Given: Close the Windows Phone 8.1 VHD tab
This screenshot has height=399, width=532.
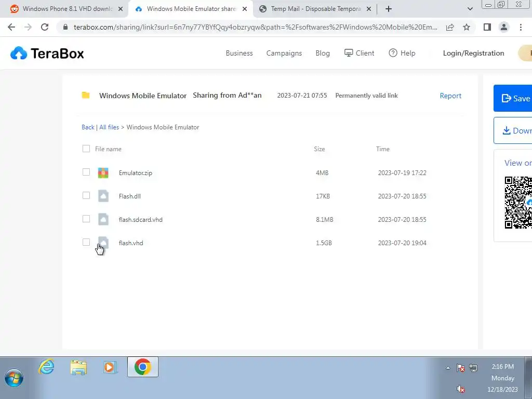Looking at the screenshot, I should (120, 9).
